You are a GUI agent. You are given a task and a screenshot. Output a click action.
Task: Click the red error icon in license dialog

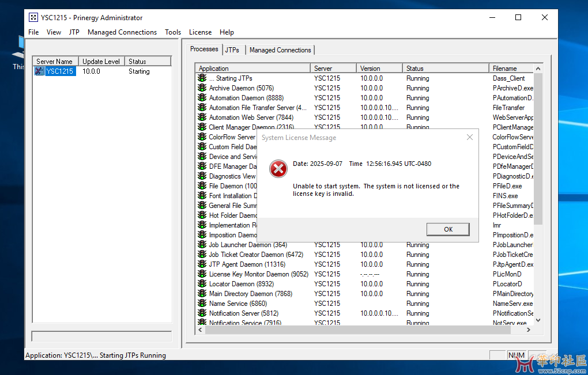278,169
